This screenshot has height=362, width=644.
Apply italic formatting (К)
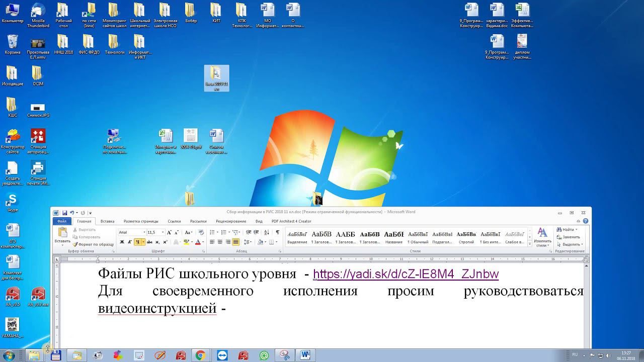[x=129, y=242]
